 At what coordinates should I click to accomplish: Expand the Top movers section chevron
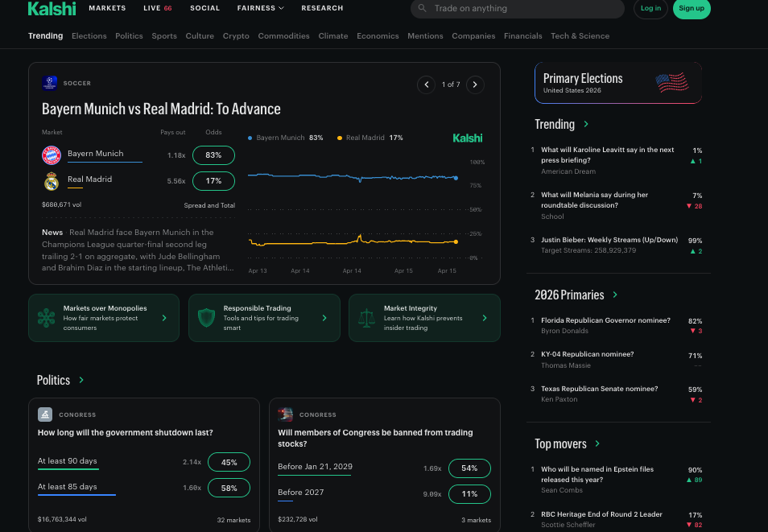click(x=597, y=443)
